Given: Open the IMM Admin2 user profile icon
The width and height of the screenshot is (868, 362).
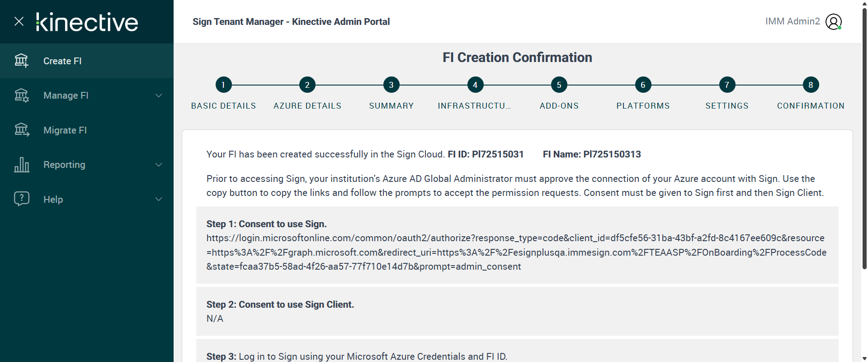Looking at the screenshot, I should tap(833, 22).
